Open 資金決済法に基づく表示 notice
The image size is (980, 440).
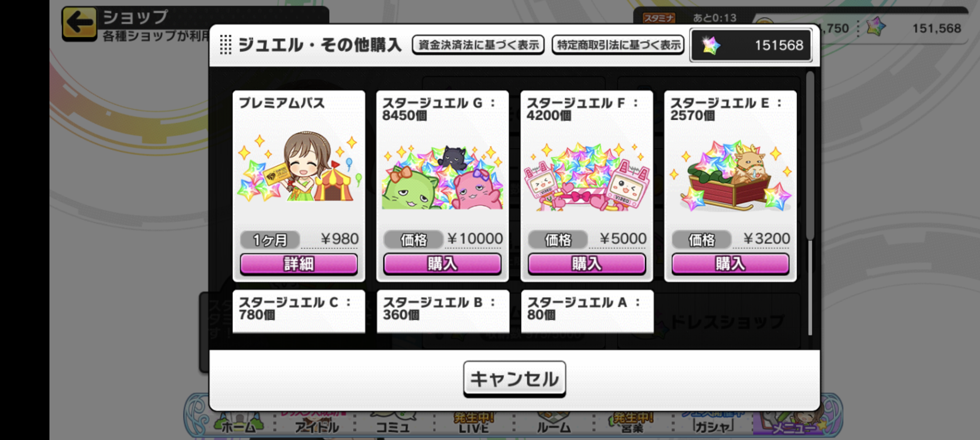tap(478, 45)
